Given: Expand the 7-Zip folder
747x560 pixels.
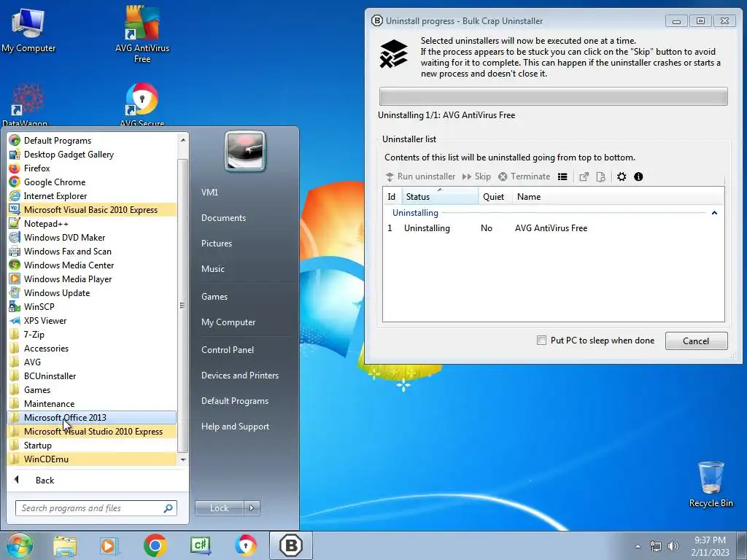Looking at the screenshot, I should click(93, 334).
